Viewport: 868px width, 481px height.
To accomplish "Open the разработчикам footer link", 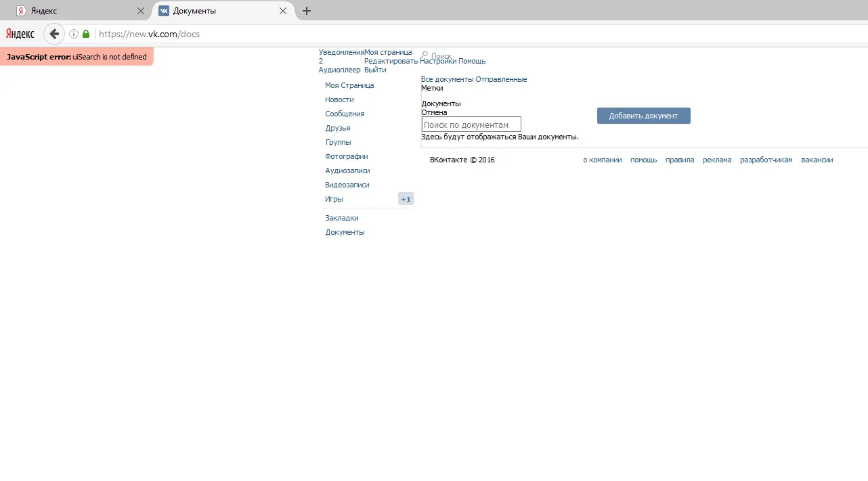I will (766, 160).
